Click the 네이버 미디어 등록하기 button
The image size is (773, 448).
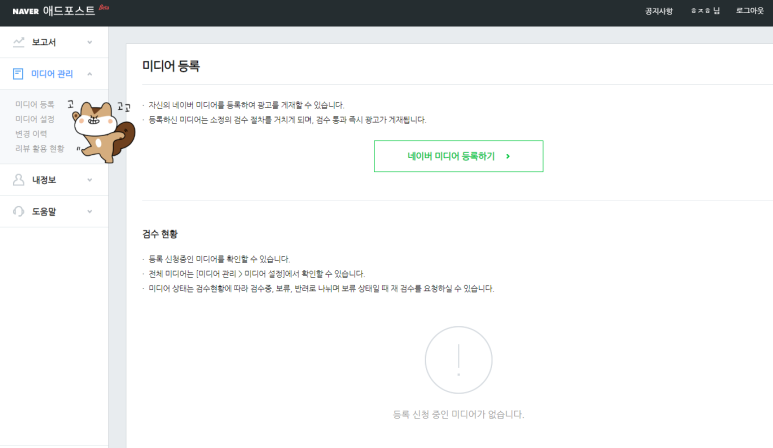(x=458, y=156)
